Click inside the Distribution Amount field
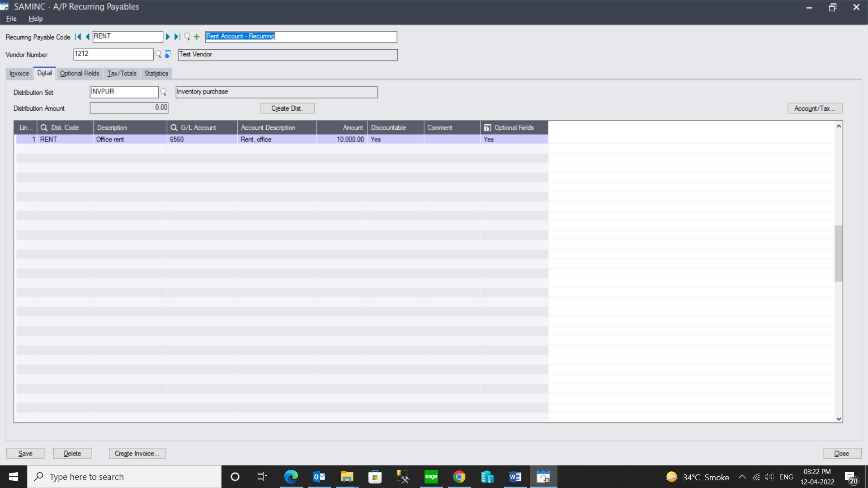Viewport: 868px width, 488px height. point(129,108)
